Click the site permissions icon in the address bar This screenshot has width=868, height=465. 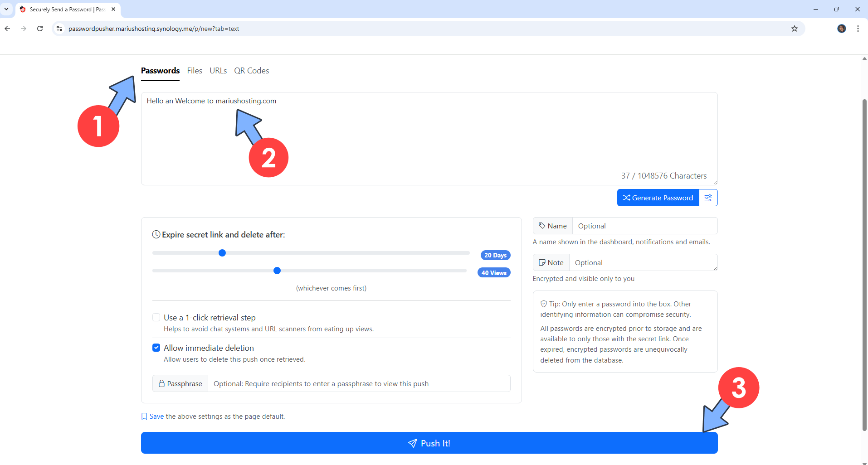tap(59, 28)
